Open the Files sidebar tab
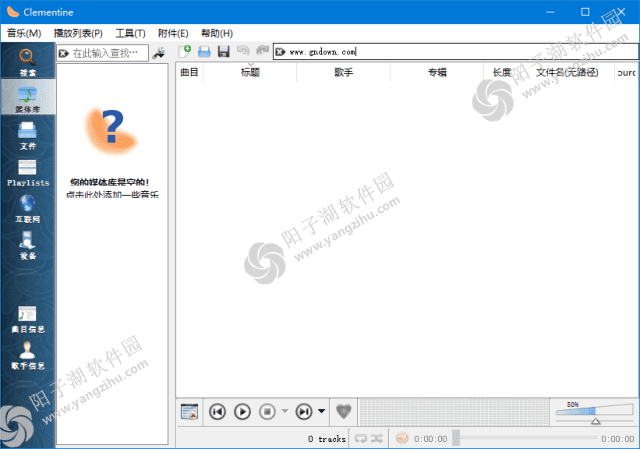Image resolution: width=640 pixels, height=449 pixels. (x=28, y=135)
